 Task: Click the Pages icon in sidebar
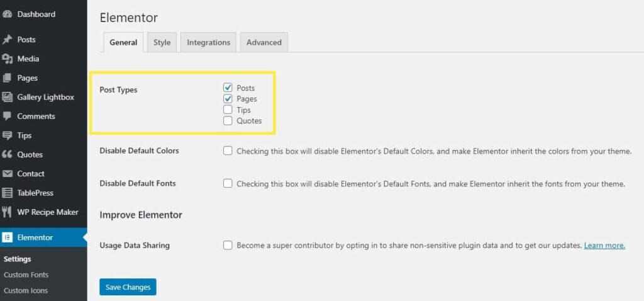pyautogui.click(x=7, y=77)
